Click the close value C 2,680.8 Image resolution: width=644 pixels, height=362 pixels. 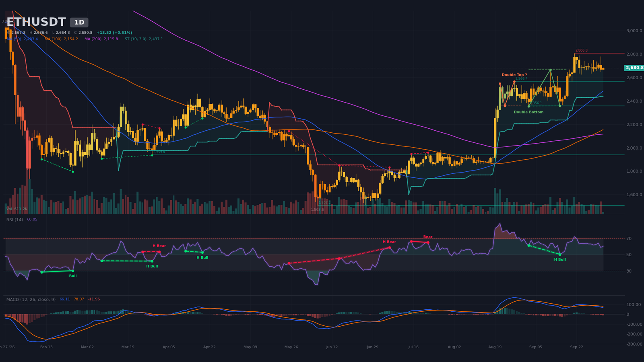pyautogui.click(x=83, y=33)
